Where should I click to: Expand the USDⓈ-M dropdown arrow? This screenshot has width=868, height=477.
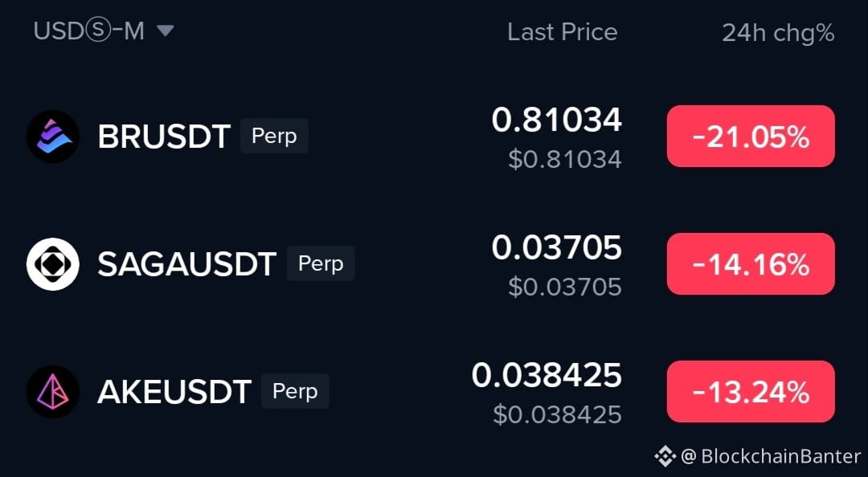pos(165,31)
